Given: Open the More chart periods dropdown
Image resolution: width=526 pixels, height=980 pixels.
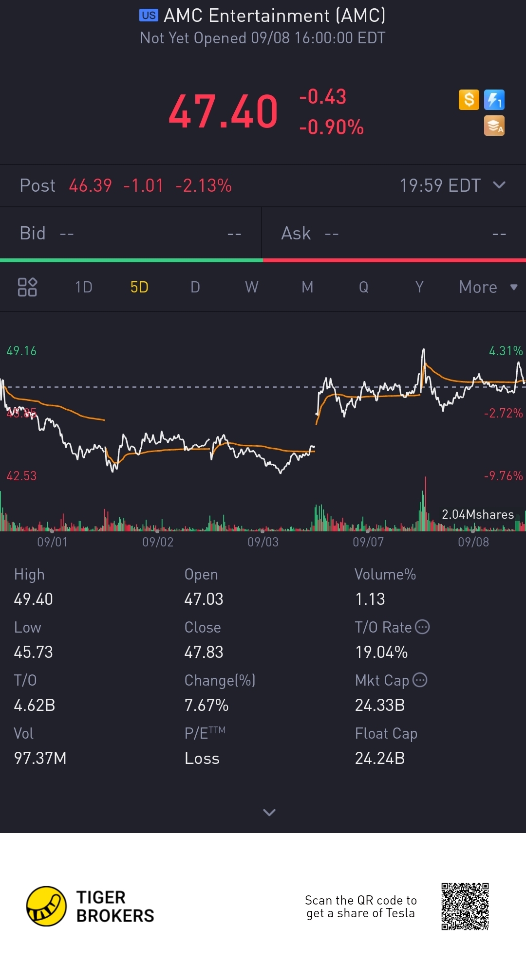Looking at the screenshot, I should tap(488, 287).
